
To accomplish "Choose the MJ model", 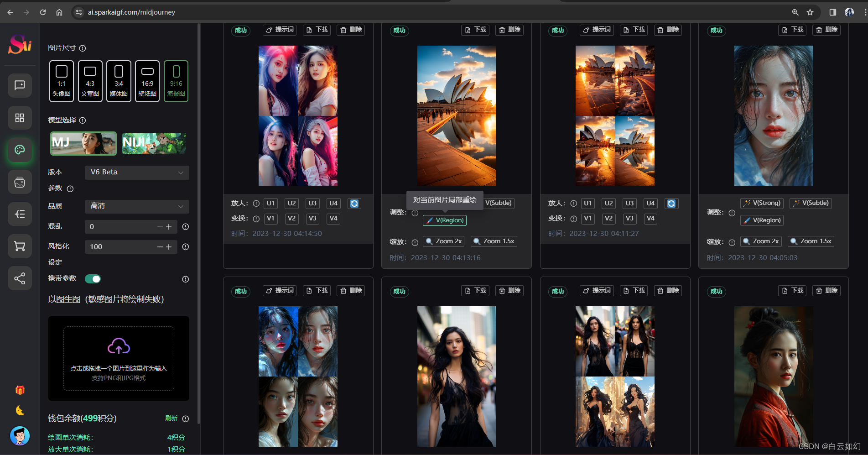I will [x=83, y=143].
